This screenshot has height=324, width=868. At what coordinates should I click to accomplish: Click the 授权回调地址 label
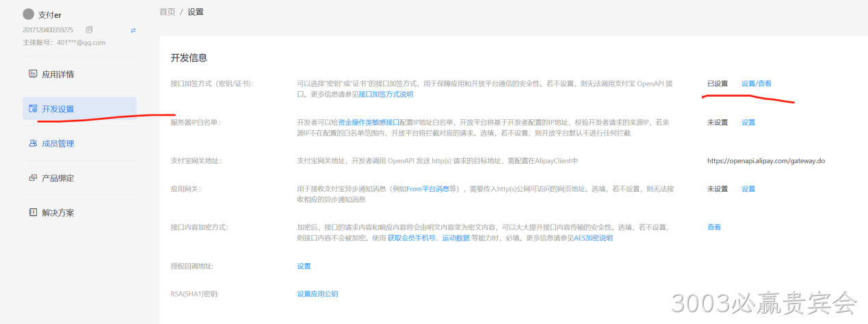tap(192, 266)
